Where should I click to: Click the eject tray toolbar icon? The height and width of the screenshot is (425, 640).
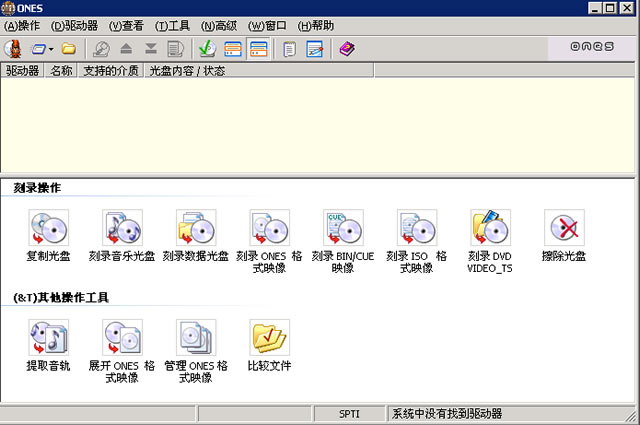[126, 49]
